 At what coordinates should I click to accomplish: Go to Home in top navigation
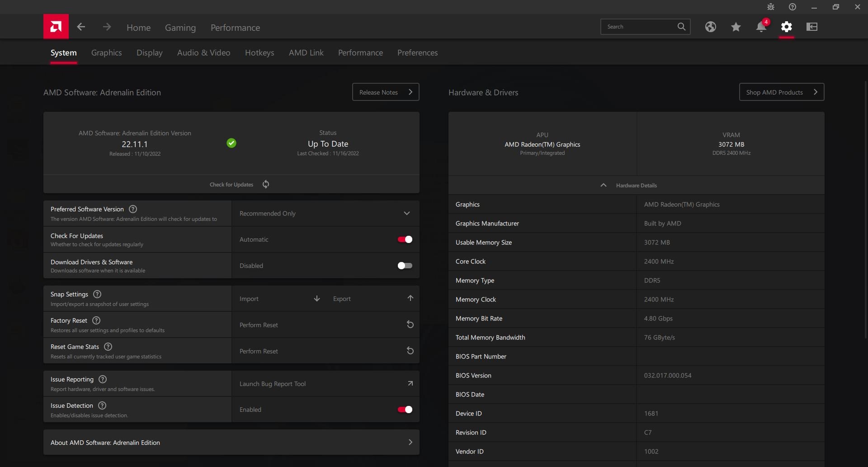pyautogui.click(x=139, y=28)
